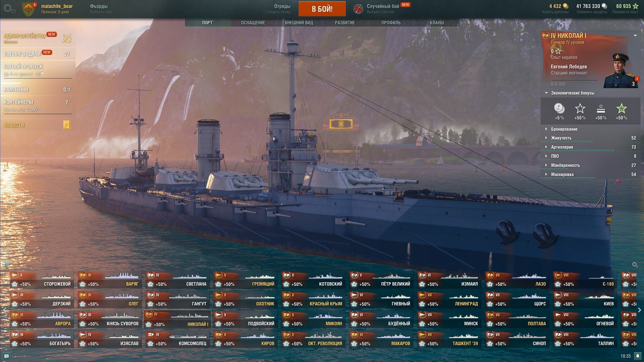The image size is (644, 362).
Task: Switch to the Оснащение tab
Action: point(253,23)
